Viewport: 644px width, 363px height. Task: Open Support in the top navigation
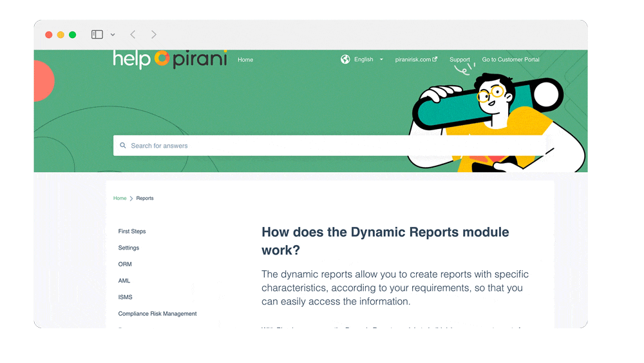tap(459, 60)
